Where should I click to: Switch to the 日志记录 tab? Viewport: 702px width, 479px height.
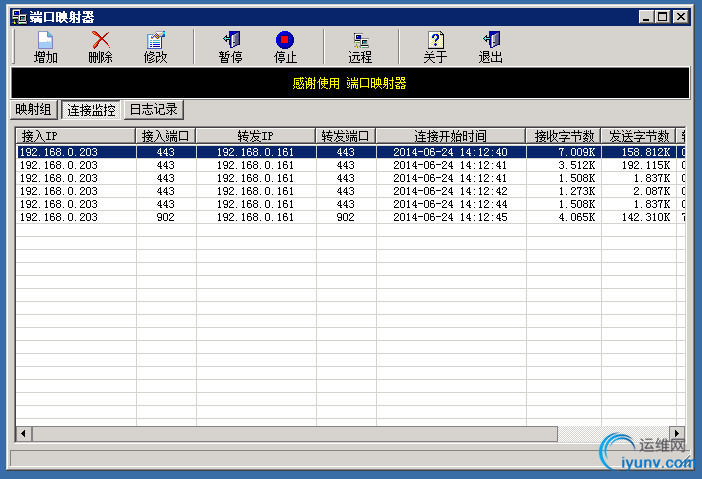154,110
